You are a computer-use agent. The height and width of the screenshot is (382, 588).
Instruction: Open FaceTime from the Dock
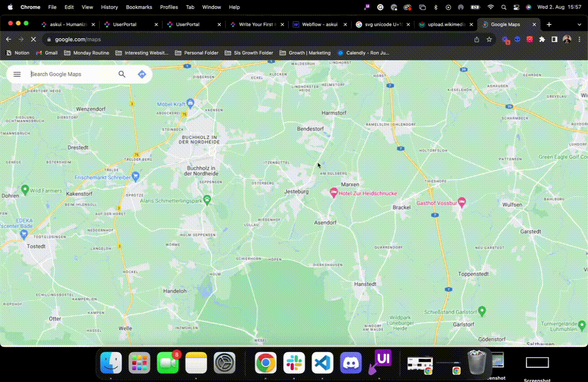click(168, 362)
